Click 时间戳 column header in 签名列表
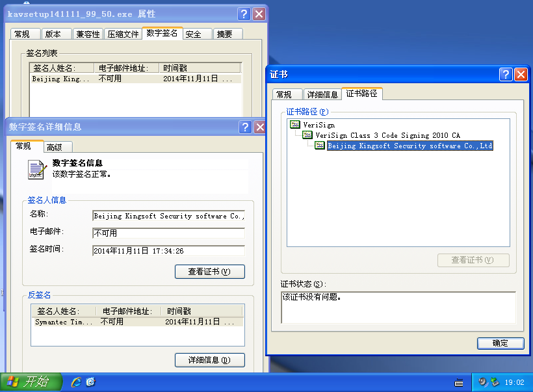This screenshot has width=533, height=392. point(200,68)
